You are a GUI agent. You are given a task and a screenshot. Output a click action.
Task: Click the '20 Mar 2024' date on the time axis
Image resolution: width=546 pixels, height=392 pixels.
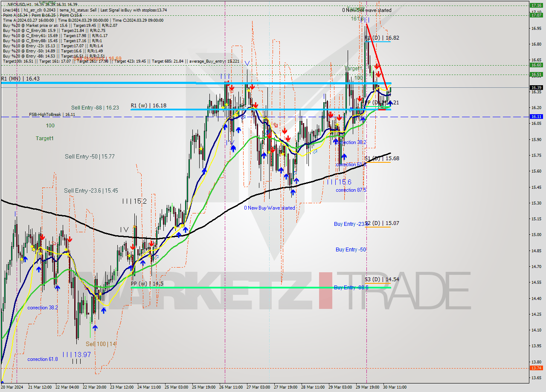(12, 387)
